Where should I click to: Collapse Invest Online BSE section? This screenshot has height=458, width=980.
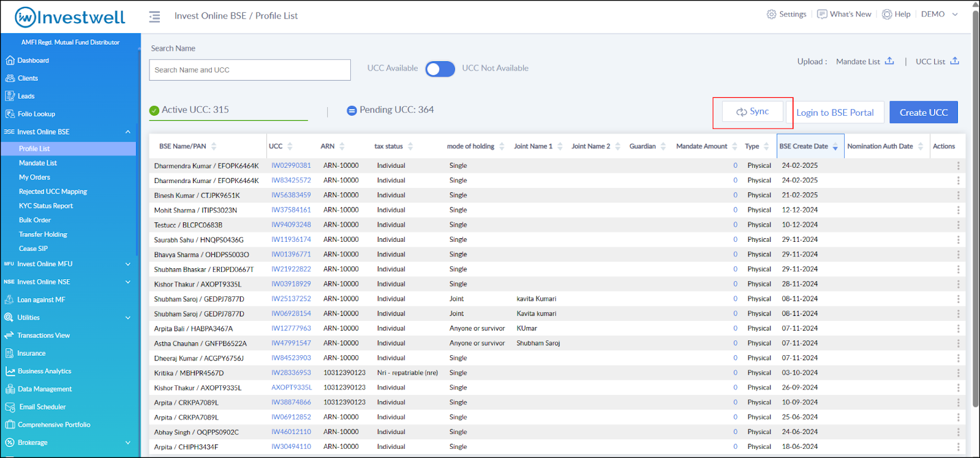(x=128, y=132)
